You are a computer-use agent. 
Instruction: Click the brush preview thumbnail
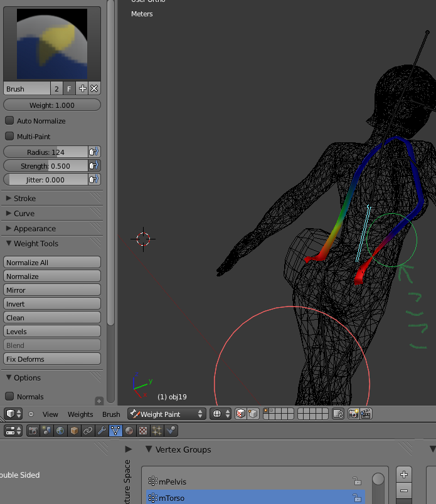tap(52, 44)
